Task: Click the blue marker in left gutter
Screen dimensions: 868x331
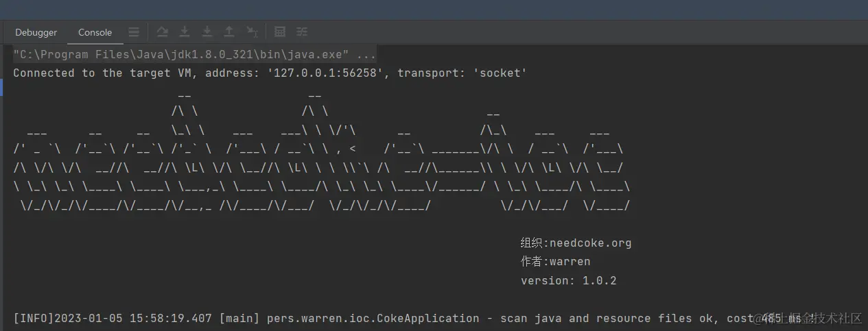Action: (x=2, y=87)
